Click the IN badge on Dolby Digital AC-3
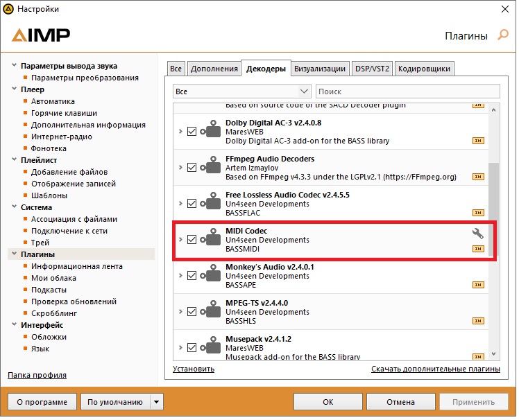 click(477, 141)
